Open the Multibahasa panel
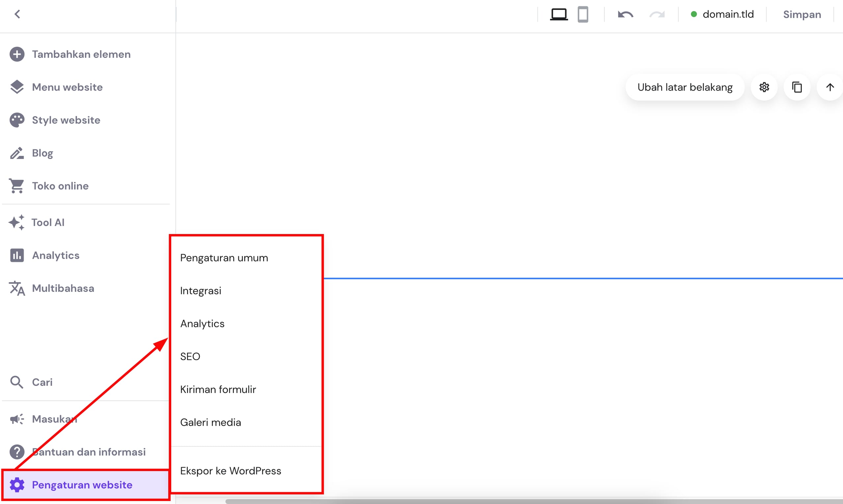This screenshot has width=843, height=504. (63, 288)
